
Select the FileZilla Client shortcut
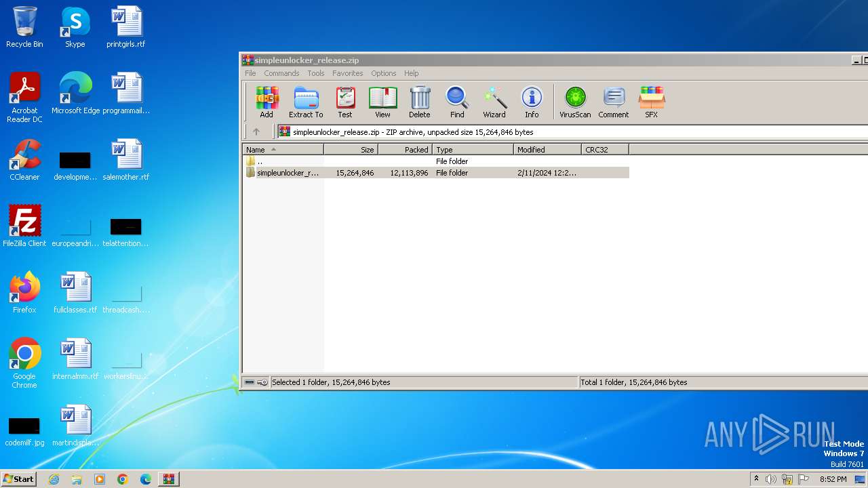coord(24,226)
